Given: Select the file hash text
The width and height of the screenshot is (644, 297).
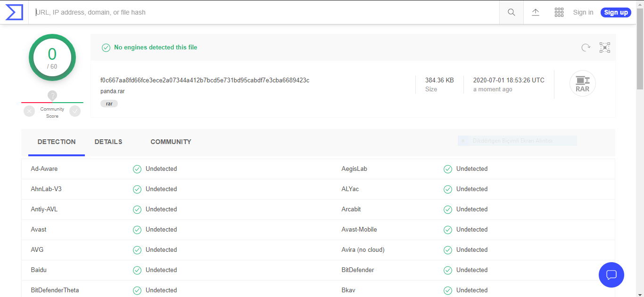Looking at the screenshot, I should [x=205, y=80].
